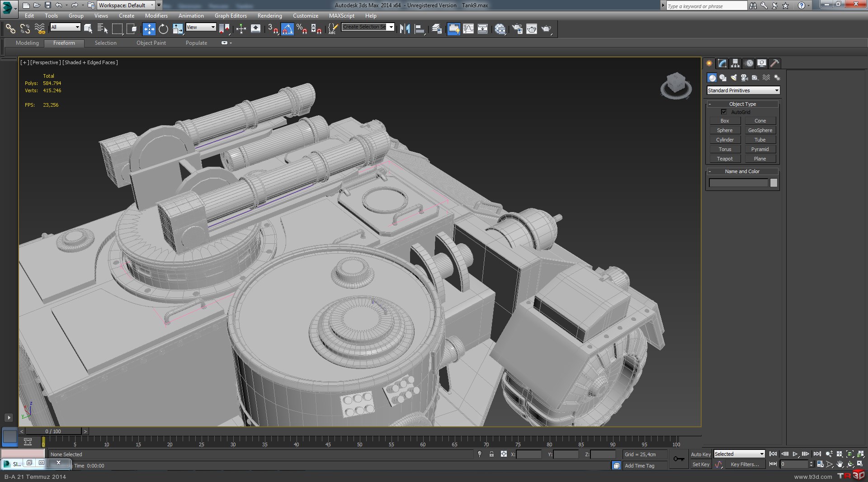This screenshot has height=482, width=868.
Task: Open the Curve Editor
Action: pos(468,29)
